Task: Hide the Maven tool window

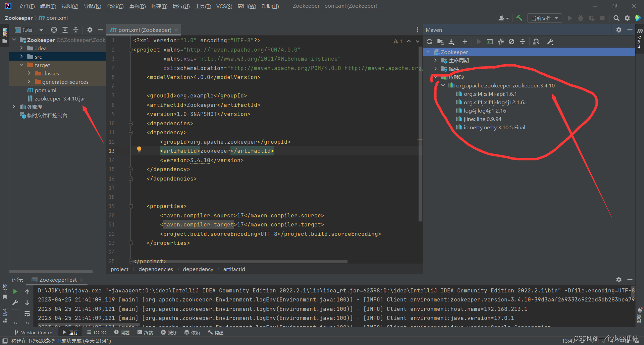Action: coord(630,30)
